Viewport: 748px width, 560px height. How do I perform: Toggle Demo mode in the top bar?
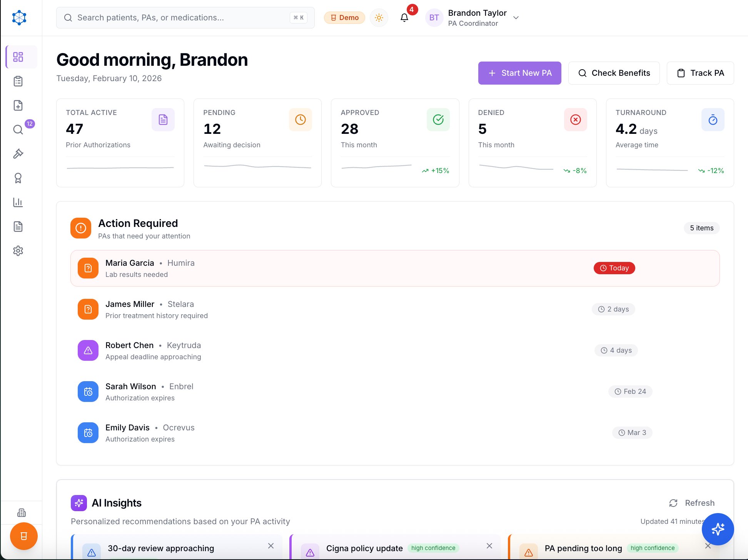(344, 18)
